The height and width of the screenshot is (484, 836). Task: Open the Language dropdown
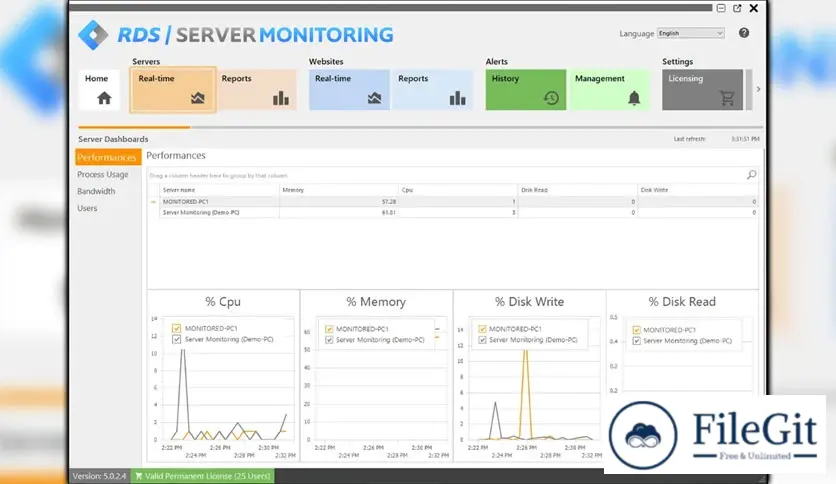click(690, 33)
